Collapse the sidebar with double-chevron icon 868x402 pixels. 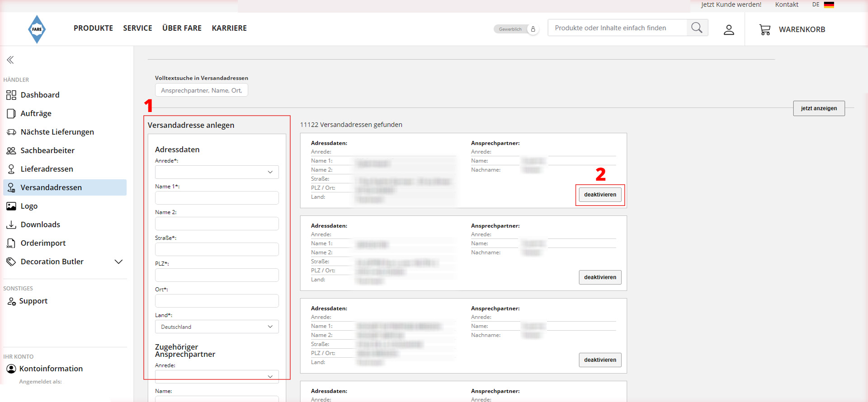coord(10,60)
